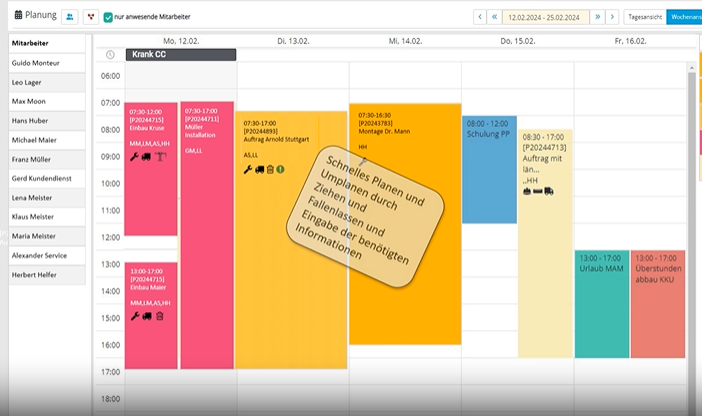702x416 pixels.
Task: Go to previous period with single left arrow
Action: 480,17
